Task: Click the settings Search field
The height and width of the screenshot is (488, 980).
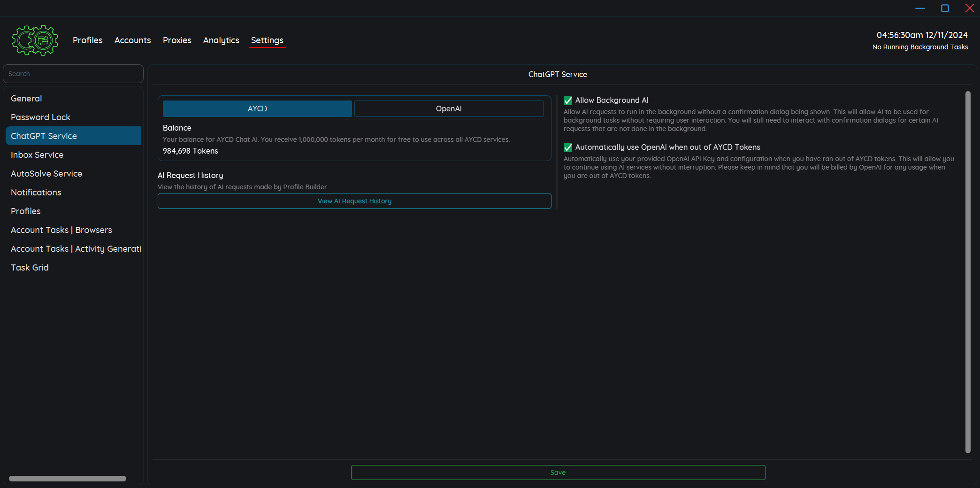Action: [73, 74]
